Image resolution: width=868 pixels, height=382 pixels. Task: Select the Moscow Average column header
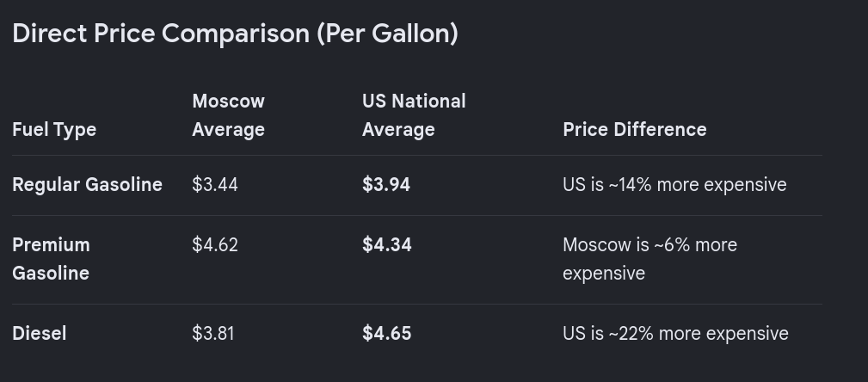228,115
